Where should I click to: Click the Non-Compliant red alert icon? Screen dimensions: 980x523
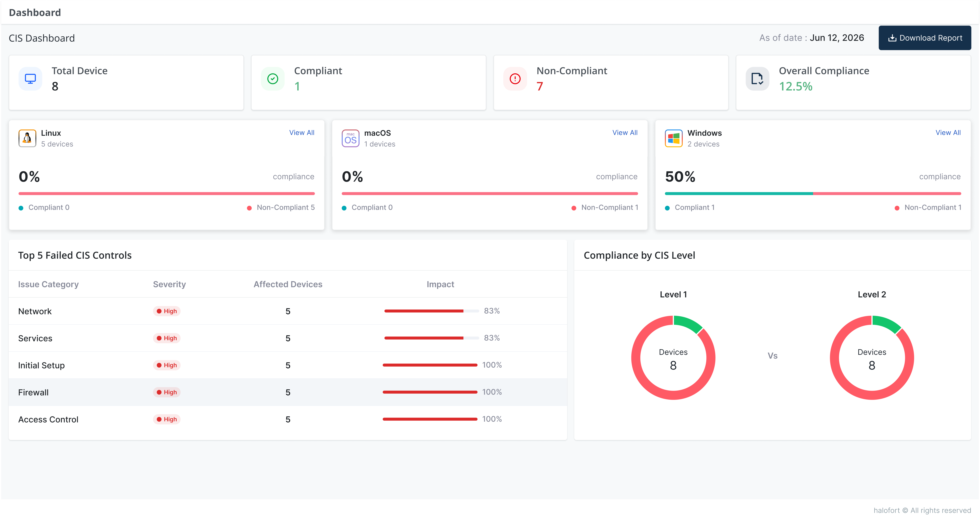pyautogui.click(x=515, y=79)
